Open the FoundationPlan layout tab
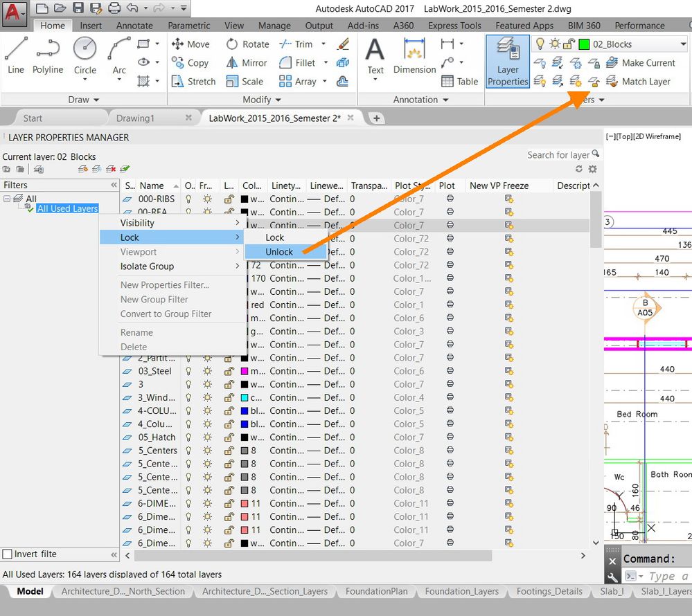692x616 pixels. 376,591
